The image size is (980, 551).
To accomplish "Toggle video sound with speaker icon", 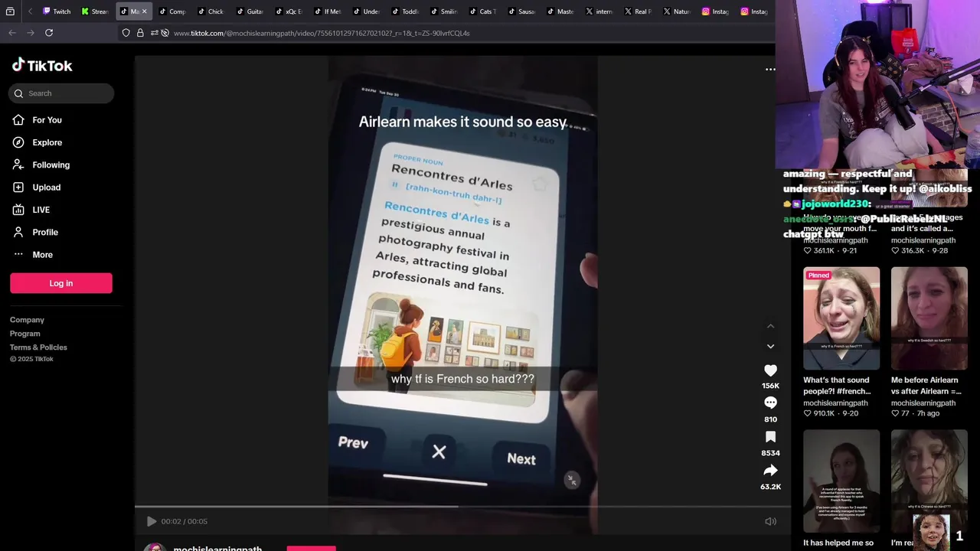I will pos(770,521).
